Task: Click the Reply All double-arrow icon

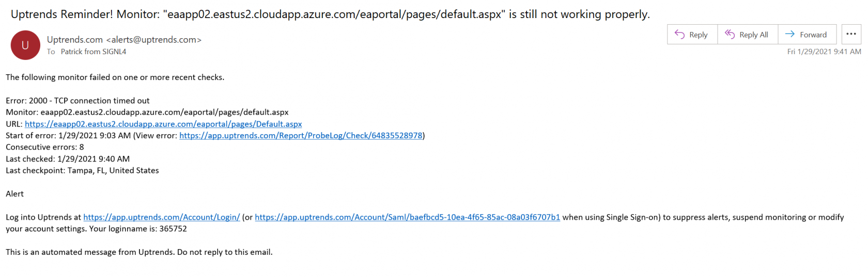Action: 730,35
